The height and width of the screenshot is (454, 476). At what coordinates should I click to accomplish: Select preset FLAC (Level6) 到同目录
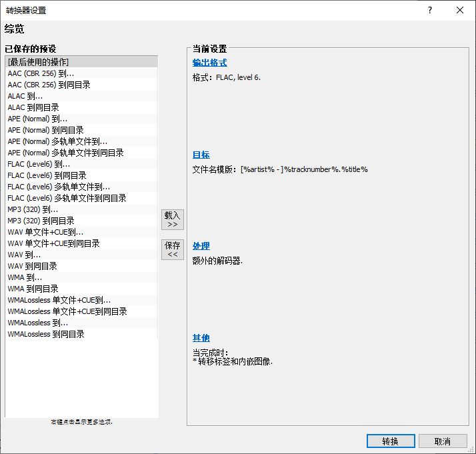[81, 175]
